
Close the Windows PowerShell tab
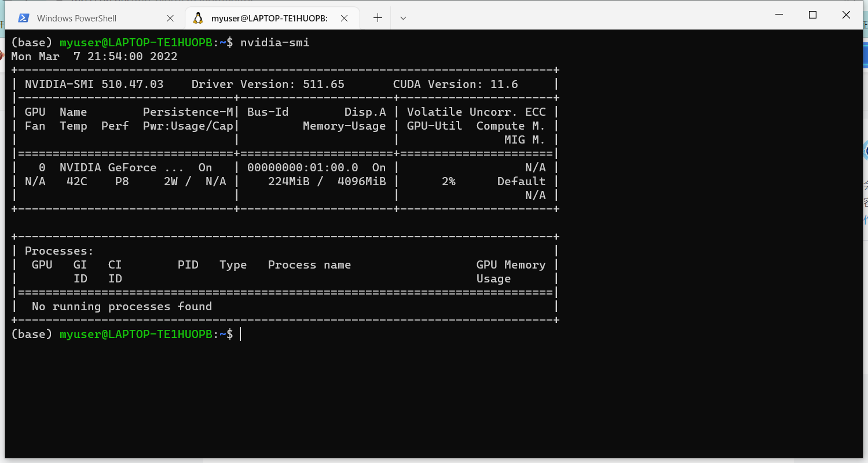pos(170,18)
